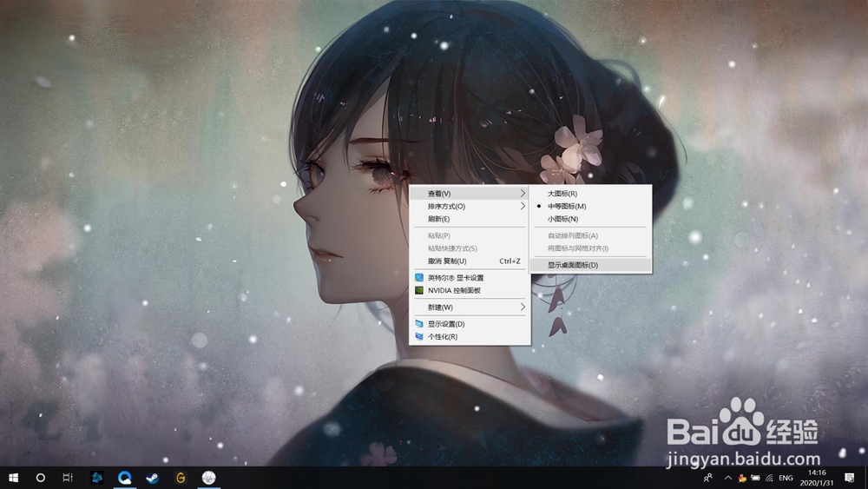Expand the 排序方式(O) submenu

pos(470,206)
